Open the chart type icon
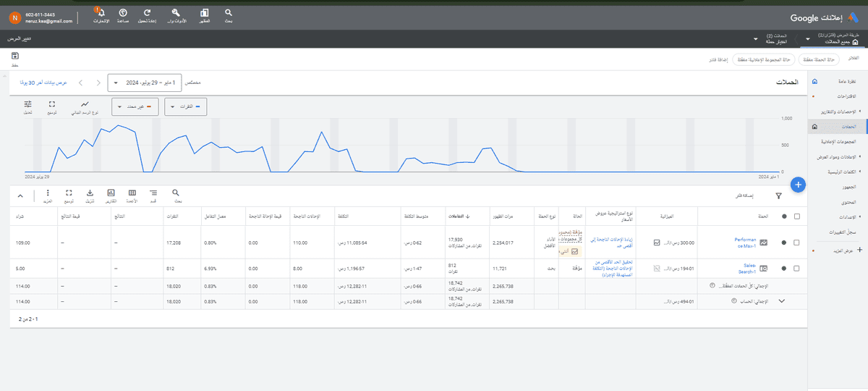 [x=85, y=104]
